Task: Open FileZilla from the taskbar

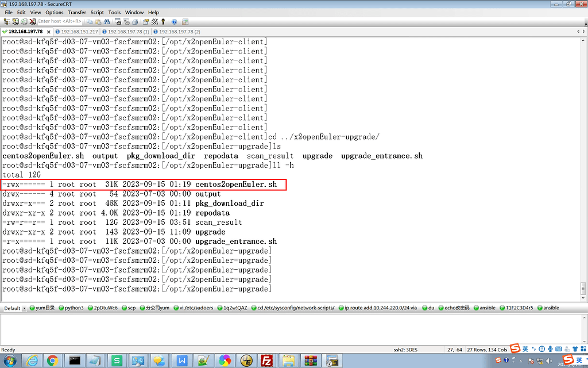Action: (x=266, y=361)
